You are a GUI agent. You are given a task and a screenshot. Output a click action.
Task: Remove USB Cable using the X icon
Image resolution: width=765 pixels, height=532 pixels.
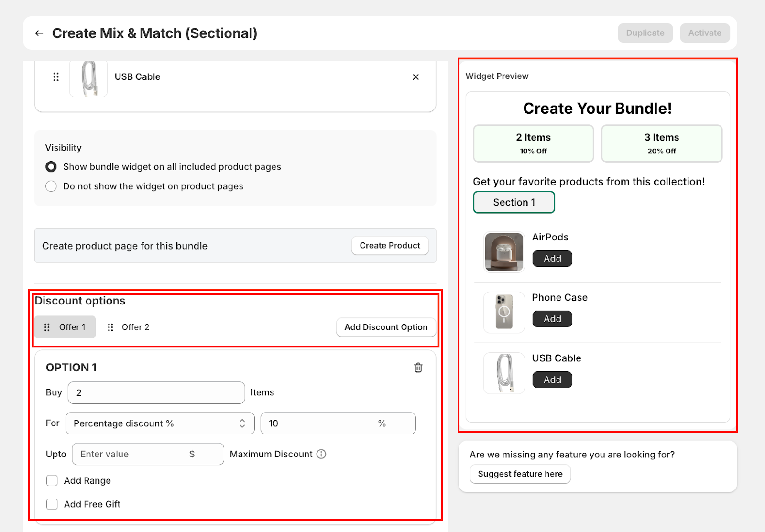415,77
